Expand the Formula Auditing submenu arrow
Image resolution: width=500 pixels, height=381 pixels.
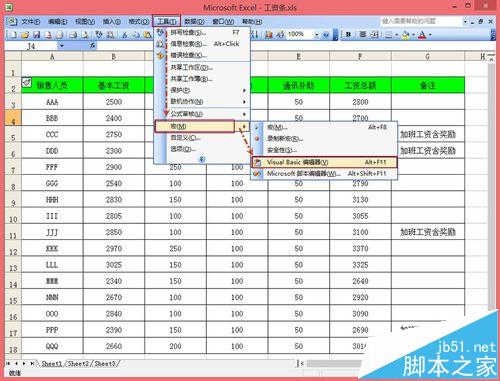(x=244, y=114)
